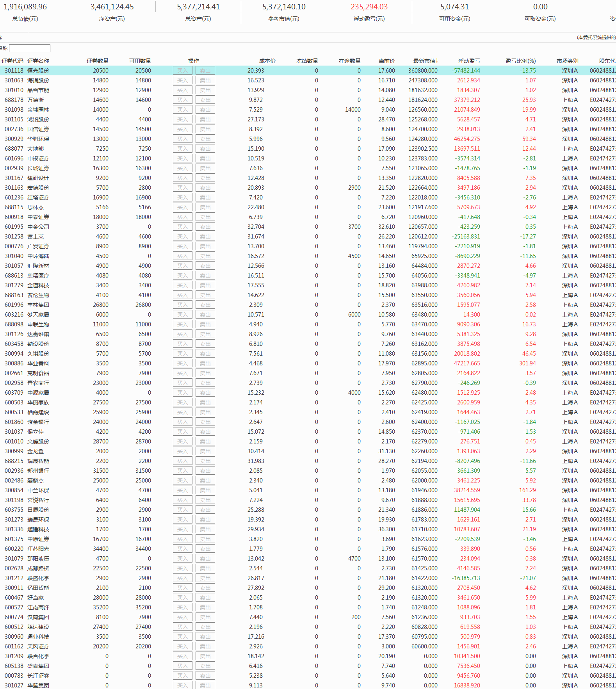Click 卖出 button for 久祺股份
Screen dimensions: 616x689
205,354
